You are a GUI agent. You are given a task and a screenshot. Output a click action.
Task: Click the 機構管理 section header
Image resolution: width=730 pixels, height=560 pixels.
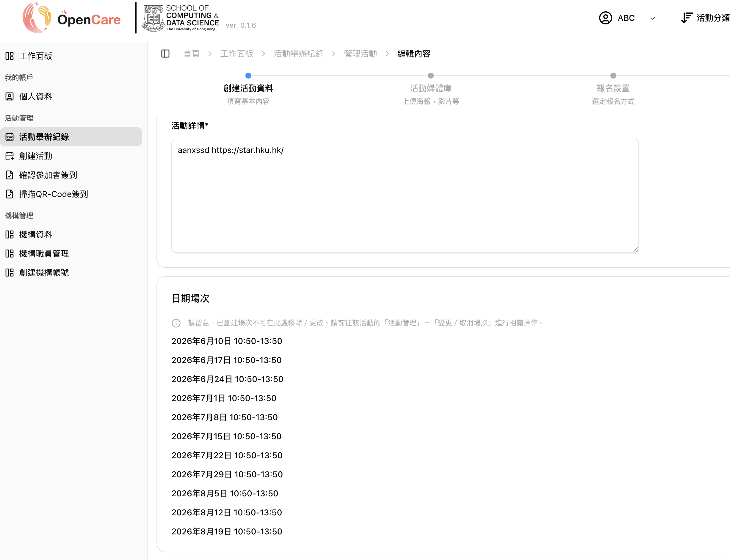[19, 216]
